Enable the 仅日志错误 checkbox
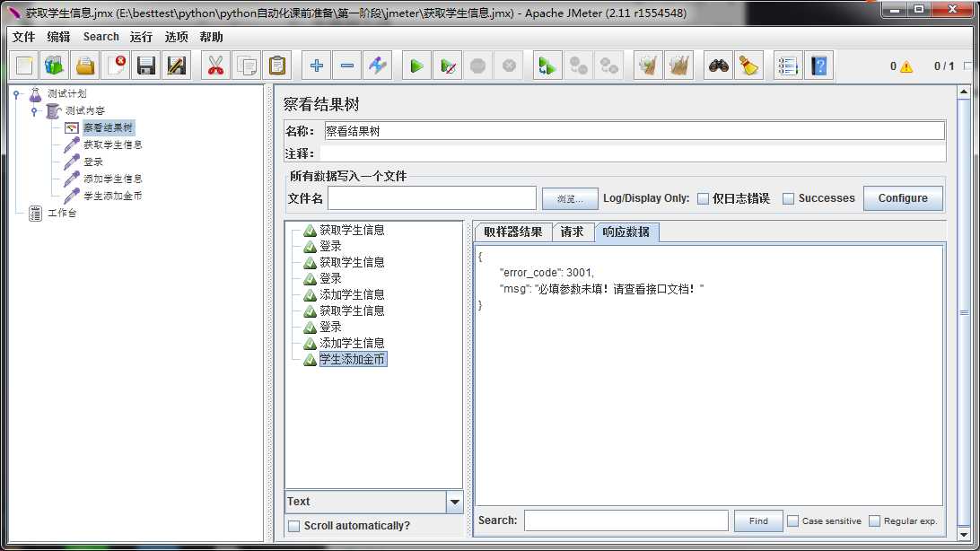The width and height of the screenshot is (980, 551). tap(703, 198)
